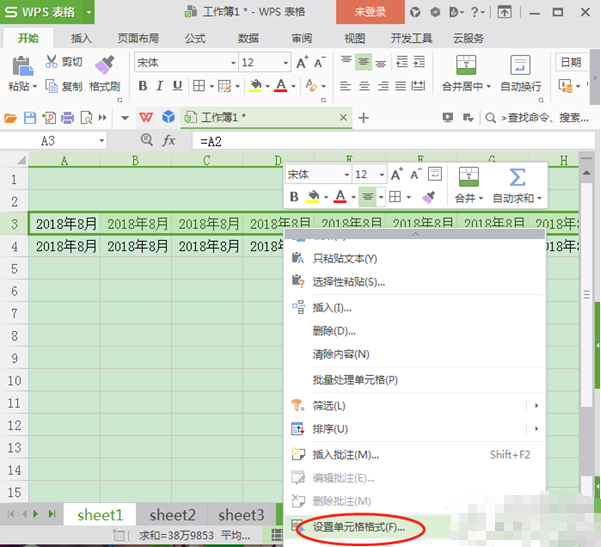The image size is (601, 547).
Task: Choose 设置单元格格式(F)... from context menu
Action: [x=358, y=527]
